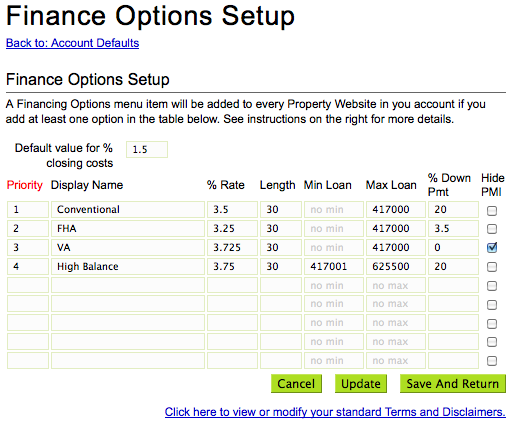Click the Max Loan column header
The image size is (516, 426).
[x=391, y=185]
